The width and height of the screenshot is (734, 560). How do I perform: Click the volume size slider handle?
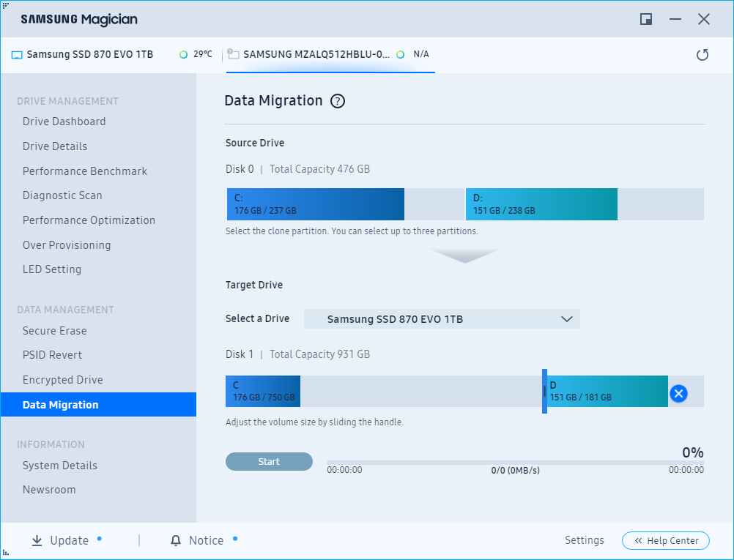tap(544, 392)
